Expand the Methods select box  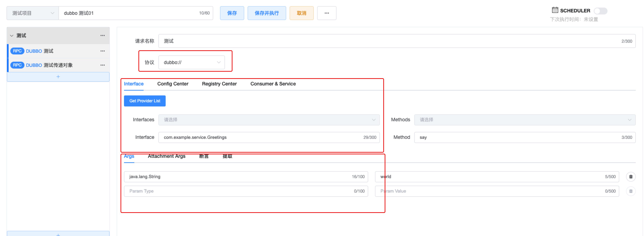[x=524, y=120]
